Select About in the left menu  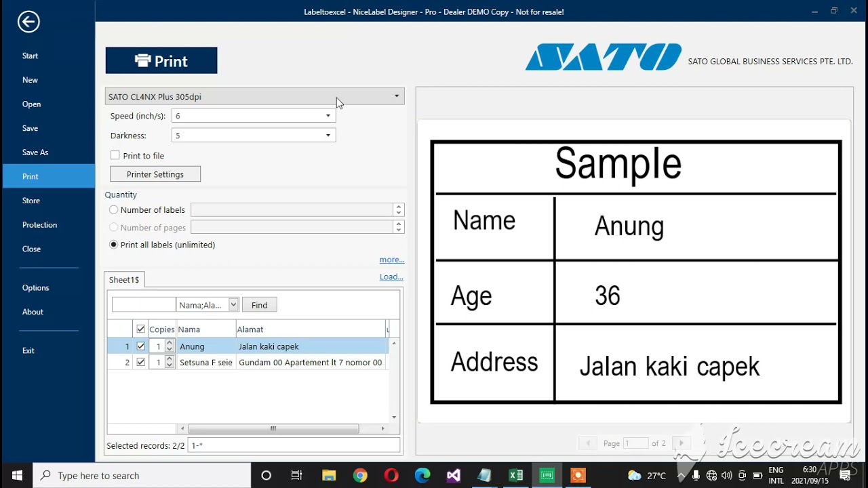point(33,312)
